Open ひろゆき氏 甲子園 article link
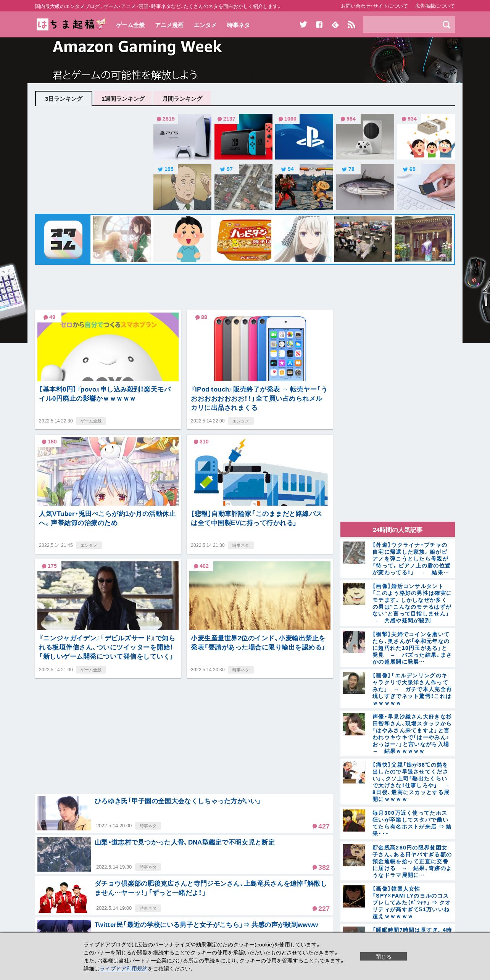 click(177, 801)
